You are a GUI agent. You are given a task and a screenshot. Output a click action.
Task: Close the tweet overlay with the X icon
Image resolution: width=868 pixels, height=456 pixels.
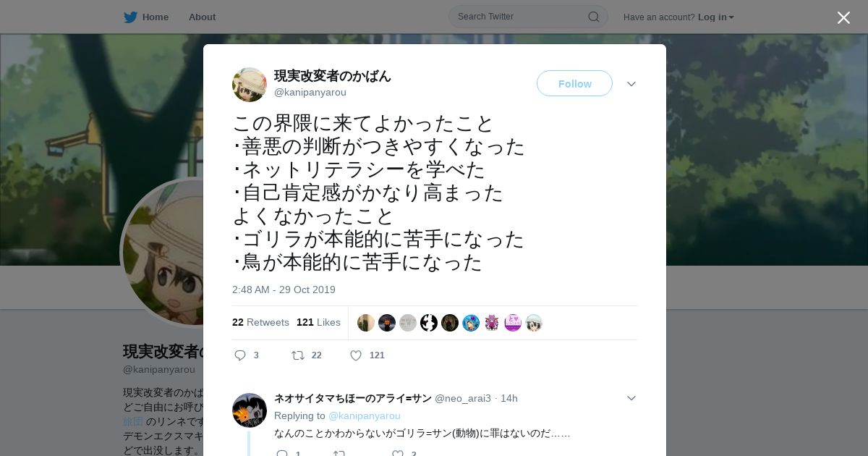(x=843, y=17)
